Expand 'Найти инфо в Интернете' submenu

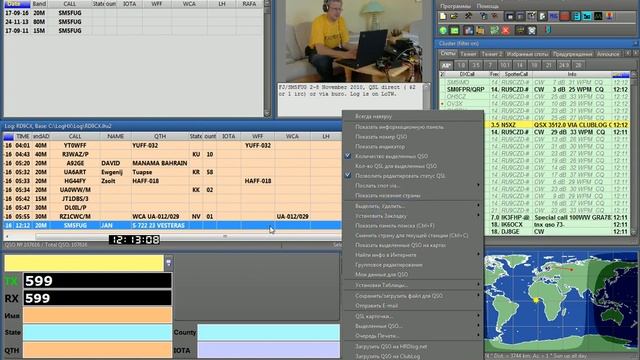(x=412, y=255)
